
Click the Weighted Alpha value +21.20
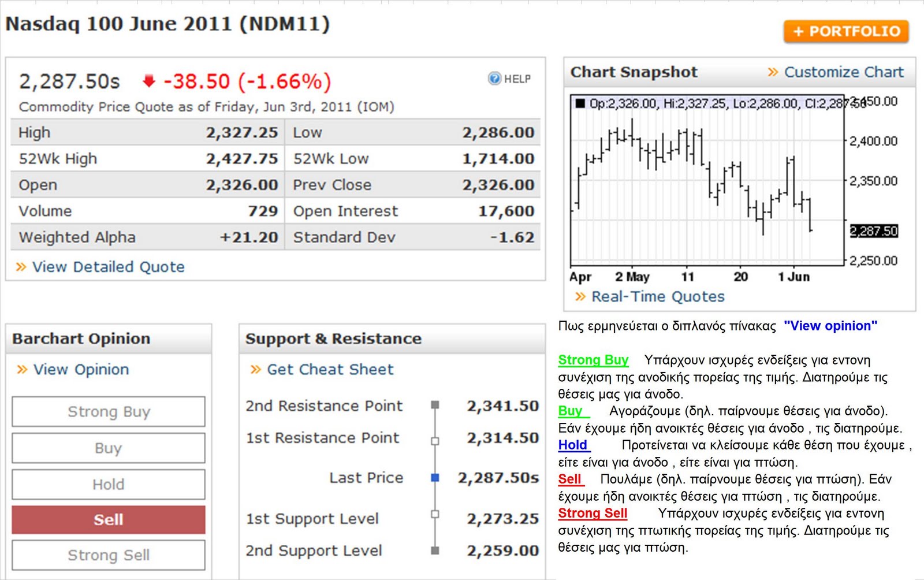point(249,237)
